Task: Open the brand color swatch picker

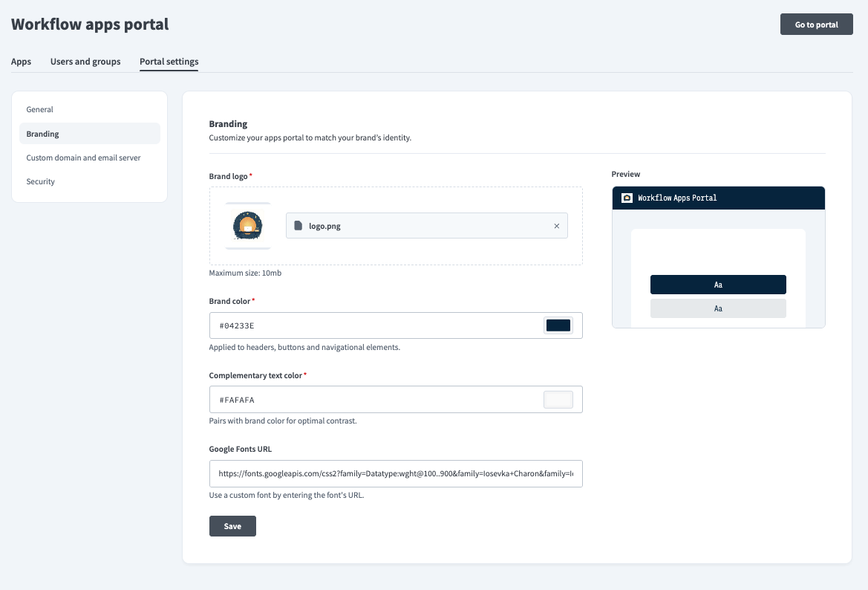Action: coord(558,325)
